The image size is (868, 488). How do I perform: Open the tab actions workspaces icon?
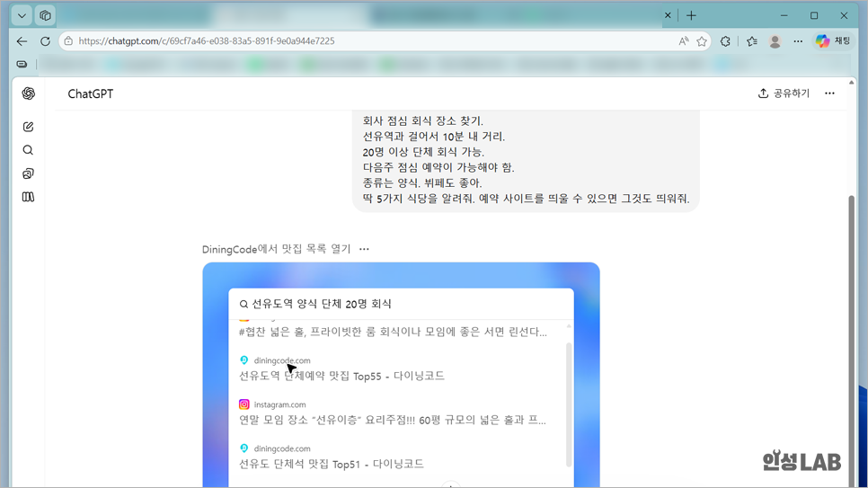point(46,15)
